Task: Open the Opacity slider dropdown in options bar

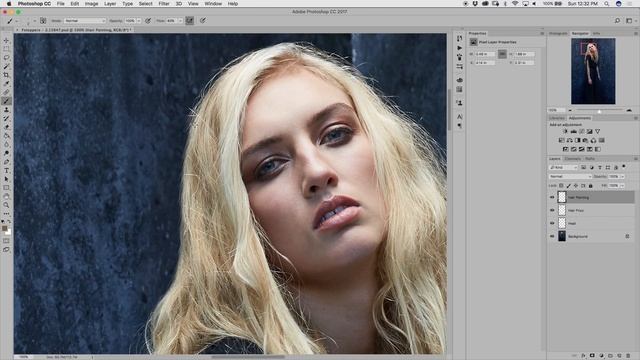Action: click(139, 20)
